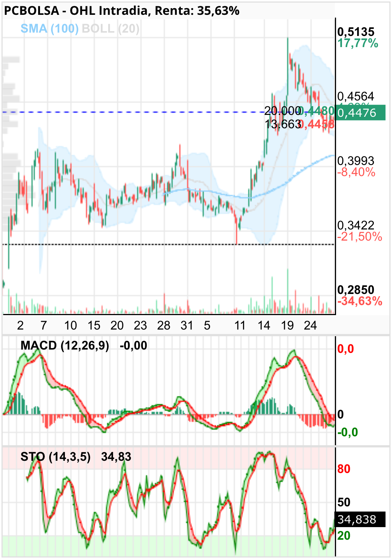Click date label 10 on time axis
The height and width of the screenshot is (559, 392).
coord(70,325)
